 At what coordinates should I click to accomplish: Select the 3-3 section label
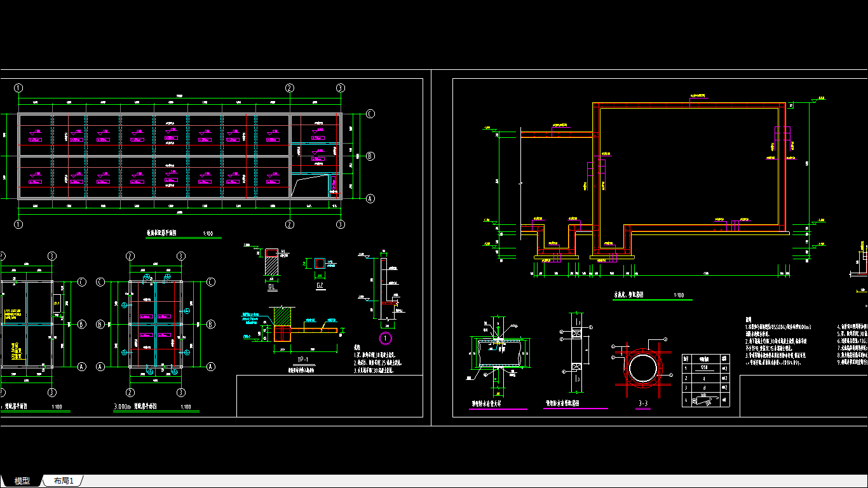point(642,403)
